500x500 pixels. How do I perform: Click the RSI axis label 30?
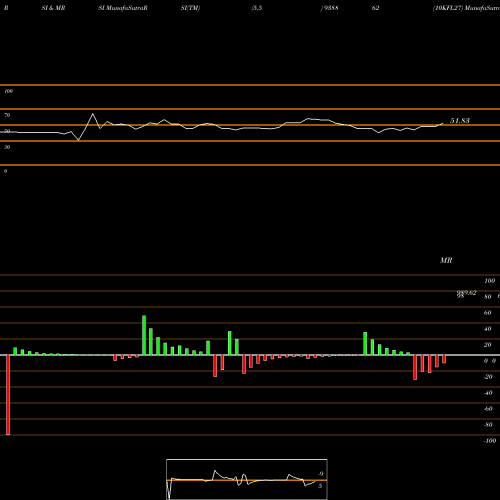tap(7, 147)
